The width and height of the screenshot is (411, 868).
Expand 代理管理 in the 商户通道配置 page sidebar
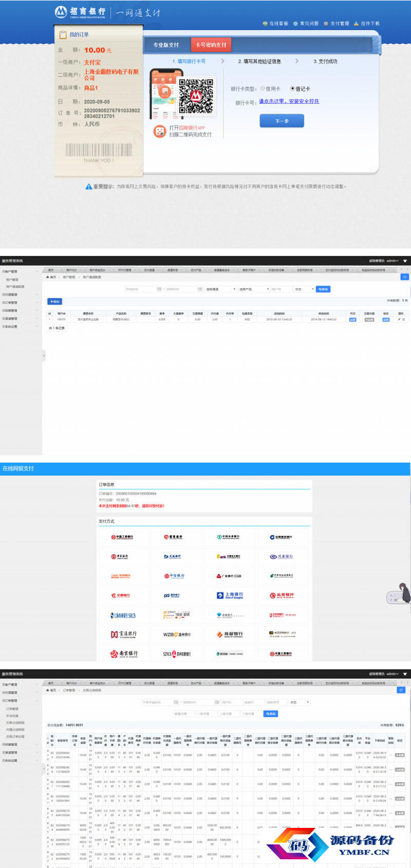[x=20, y=295]
